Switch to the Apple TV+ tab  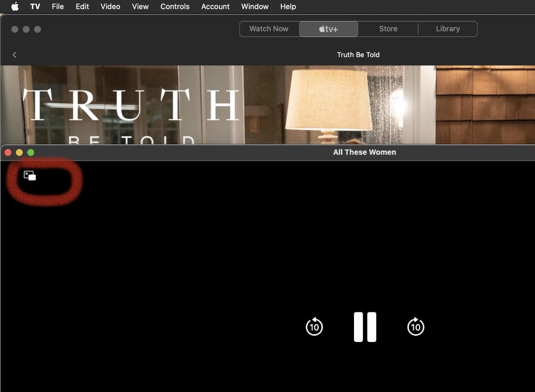coord(329,29)
